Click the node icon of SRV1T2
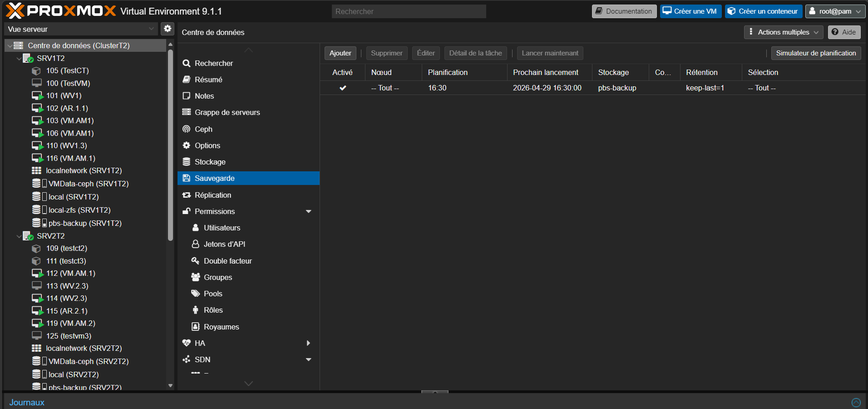The width and height of the screenshot is (868, 409). pyautogui.click(x=28, y=58)
